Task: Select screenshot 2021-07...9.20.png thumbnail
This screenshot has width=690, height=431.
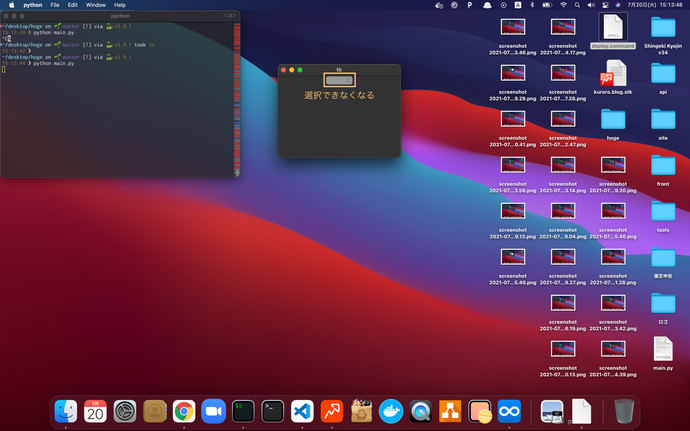Action: [613, 166]
